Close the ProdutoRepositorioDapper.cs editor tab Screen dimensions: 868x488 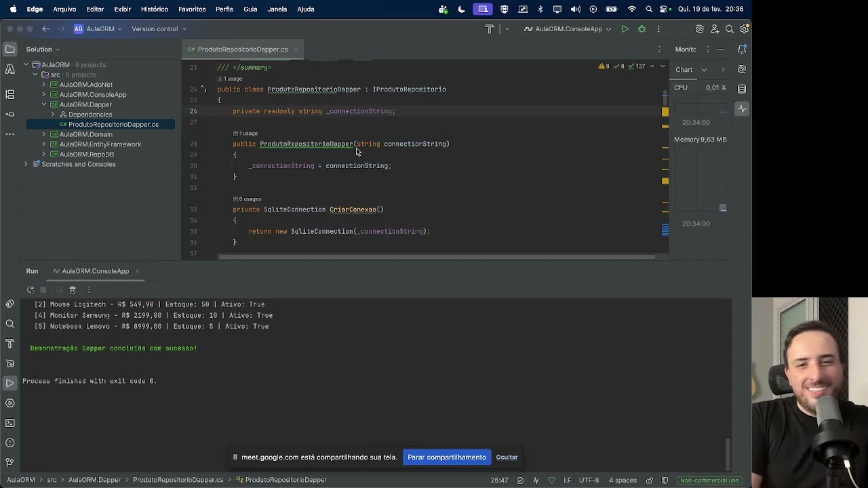(x=296, y=49)
